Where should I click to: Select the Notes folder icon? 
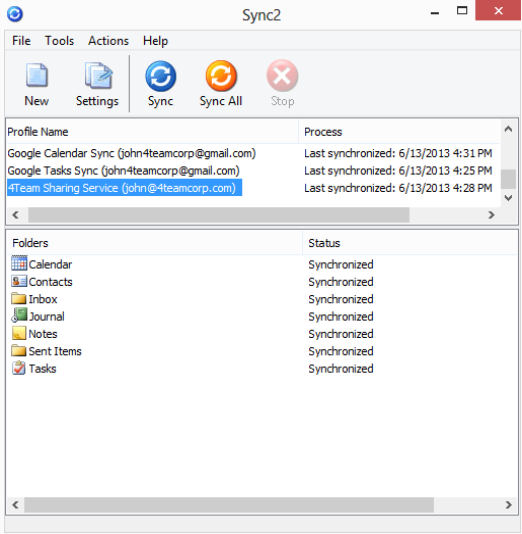coord(19,333)
